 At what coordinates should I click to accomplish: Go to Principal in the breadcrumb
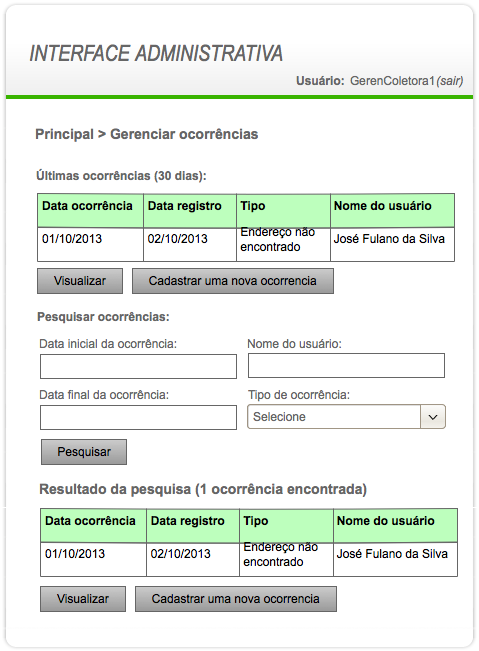pos(64,134)
